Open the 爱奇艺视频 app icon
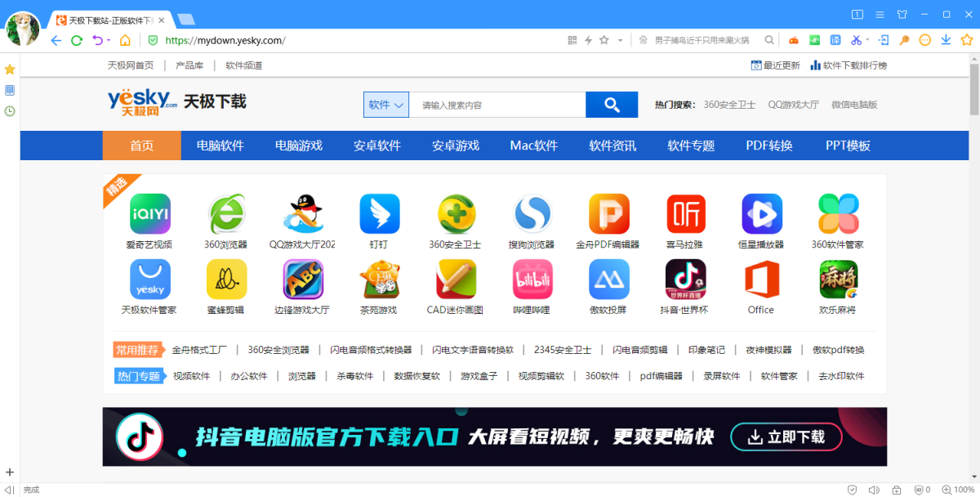Image resolution: width=980 pixels, height=497 pixels. pos(150,214)
